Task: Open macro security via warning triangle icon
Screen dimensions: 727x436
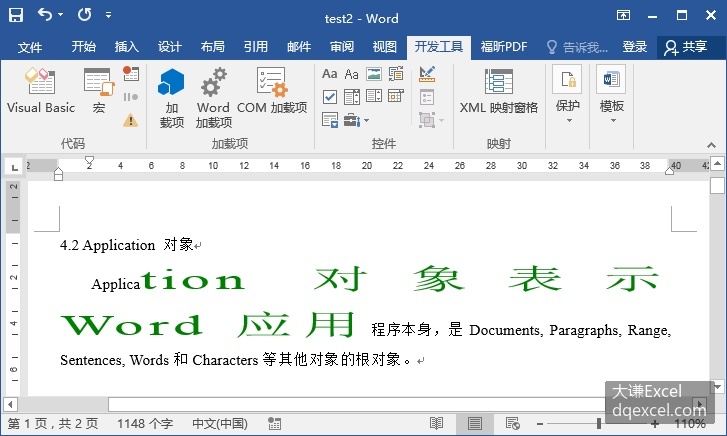Action: 131,121
